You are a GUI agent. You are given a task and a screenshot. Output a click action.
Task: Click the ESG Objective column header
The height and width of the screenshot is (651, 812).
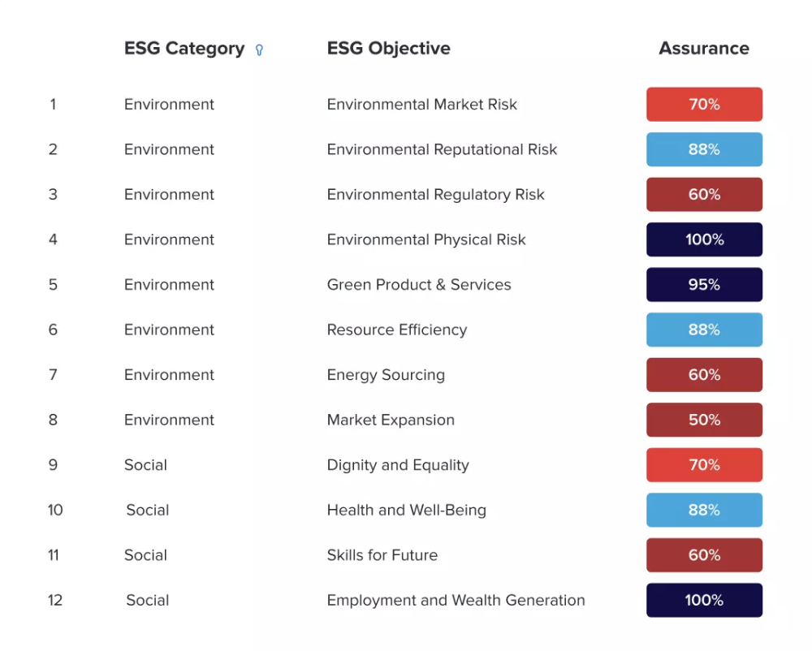388,48
